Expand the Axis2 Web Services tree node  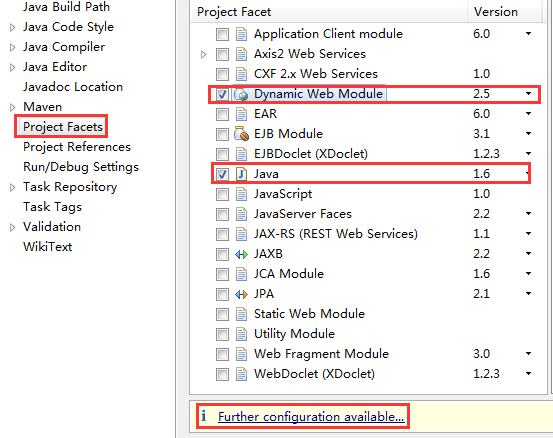[203, 54]
